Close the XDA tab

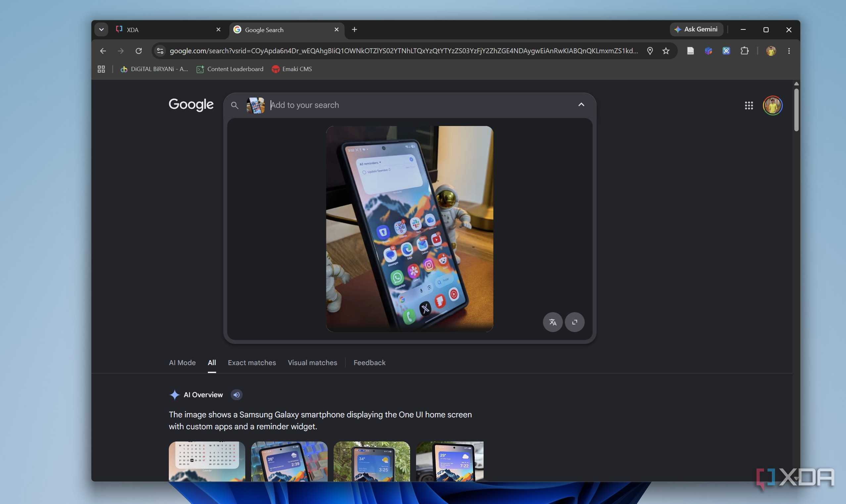point(218,29)
